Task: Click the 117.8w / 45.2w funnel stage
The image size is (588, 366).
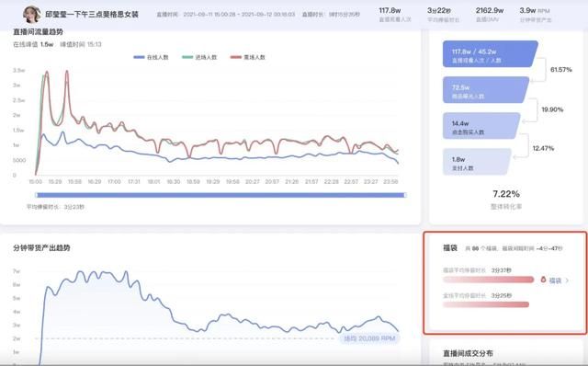Action: tap(490, 54)
